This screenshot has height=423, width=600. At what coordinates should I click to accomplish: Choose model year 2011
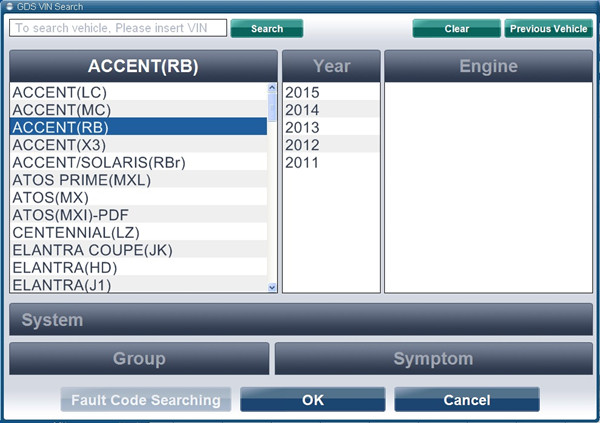tap(331, 162)
